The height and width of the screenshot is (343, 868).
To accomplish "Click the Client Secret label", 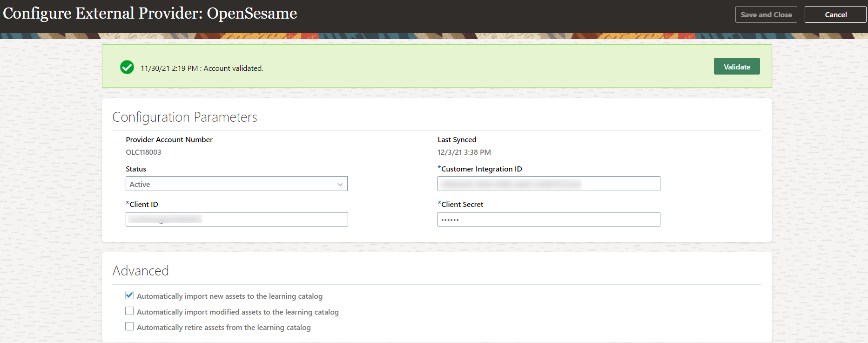I will click(462, 204).
